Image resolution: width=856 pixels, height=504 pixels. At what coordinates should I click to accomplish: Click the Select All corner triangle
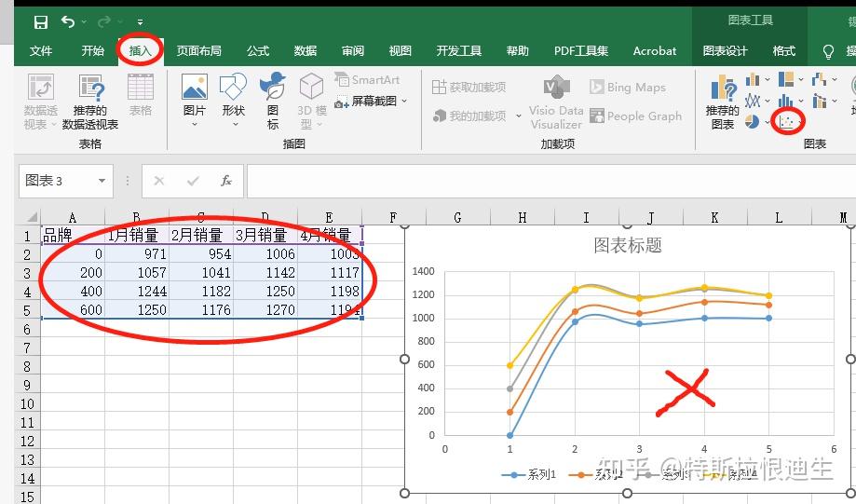tap(32, 217)
